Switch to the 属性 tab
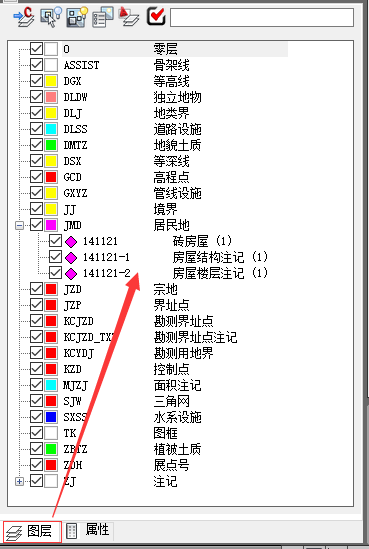The image size is (369, 549). point(89,530)
